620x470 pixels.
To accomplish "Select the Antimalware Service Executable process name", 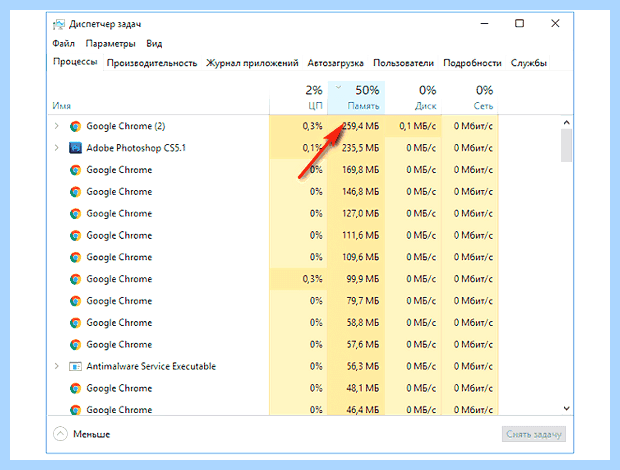I will (151, 366).
